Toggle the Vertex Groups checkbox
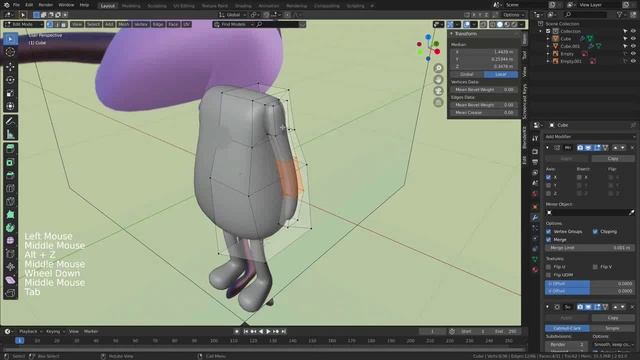This screenshot has height=360, width=640. point(549,231)
